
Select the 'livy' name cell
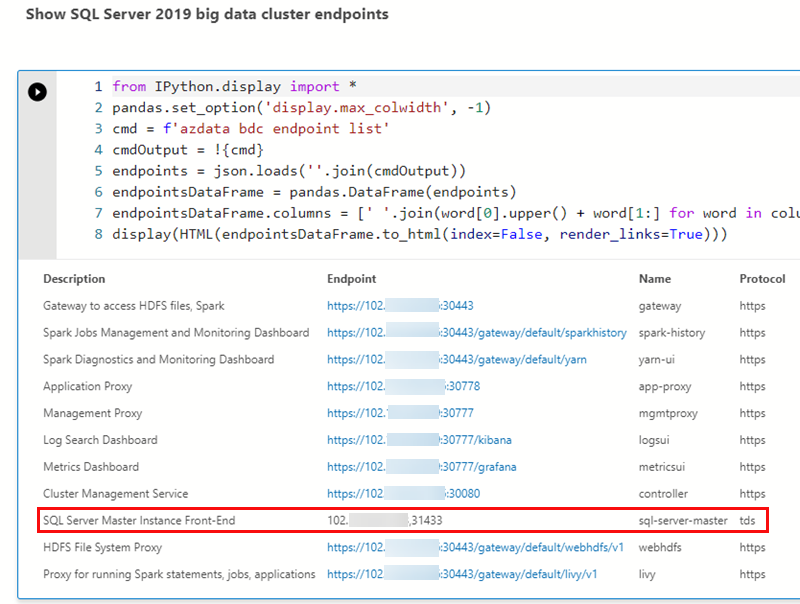tap(647, 574)
